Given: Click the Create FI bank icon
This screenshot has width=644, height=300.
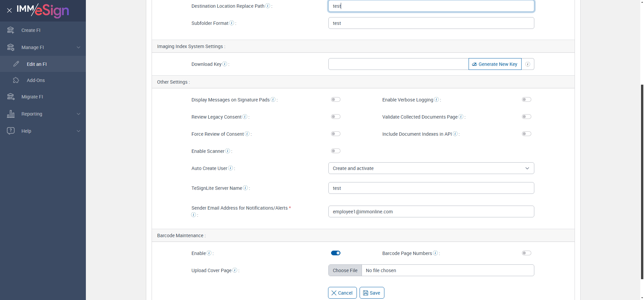Looking at the screenshot, I should pos(11,30).
